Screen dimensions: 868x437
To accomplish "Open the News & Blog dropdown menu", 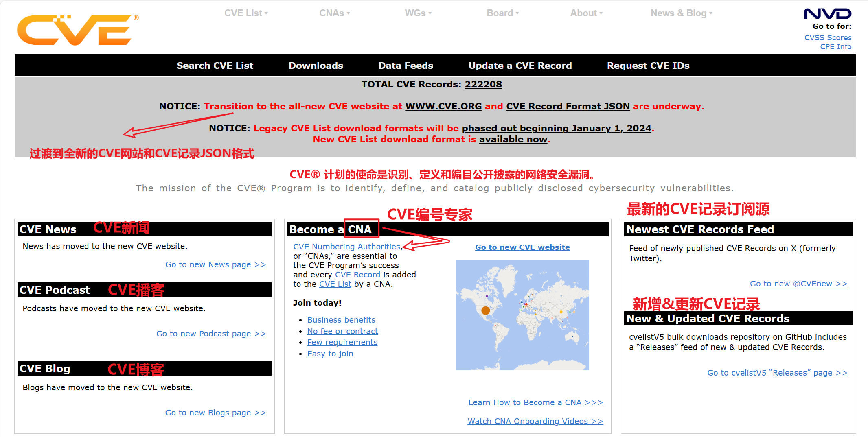I will (681, 13).
